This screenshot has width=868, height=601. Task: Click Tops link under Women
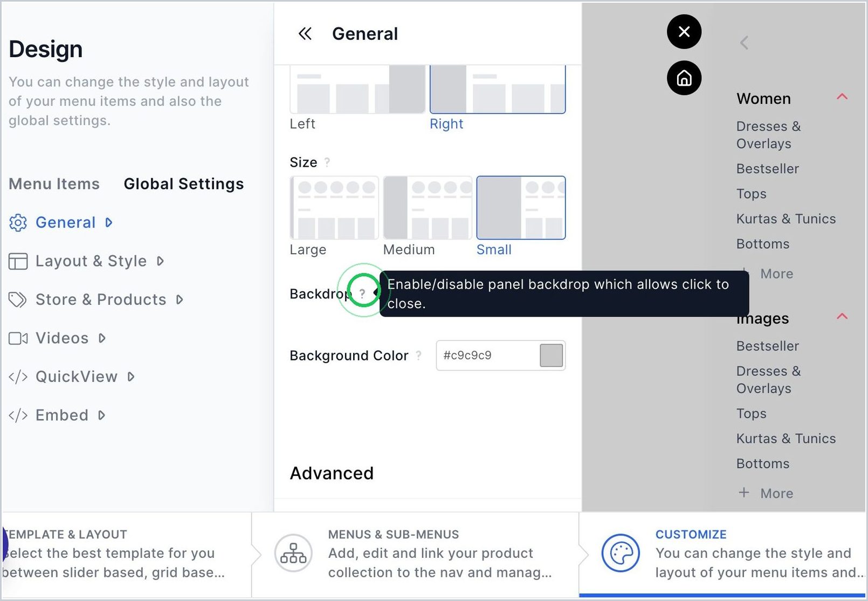pyautogui.click(x=752, y=194)
